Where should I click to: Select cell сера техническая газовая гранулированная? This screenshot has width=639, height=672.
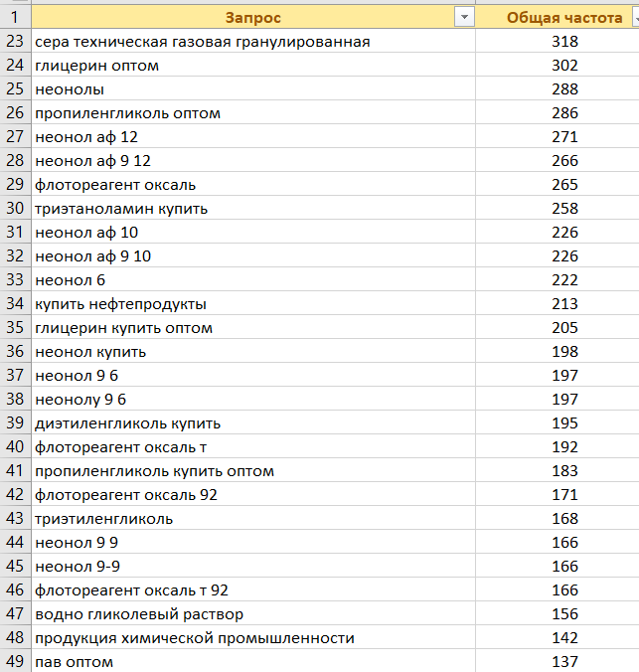click(x=252, y=42)
